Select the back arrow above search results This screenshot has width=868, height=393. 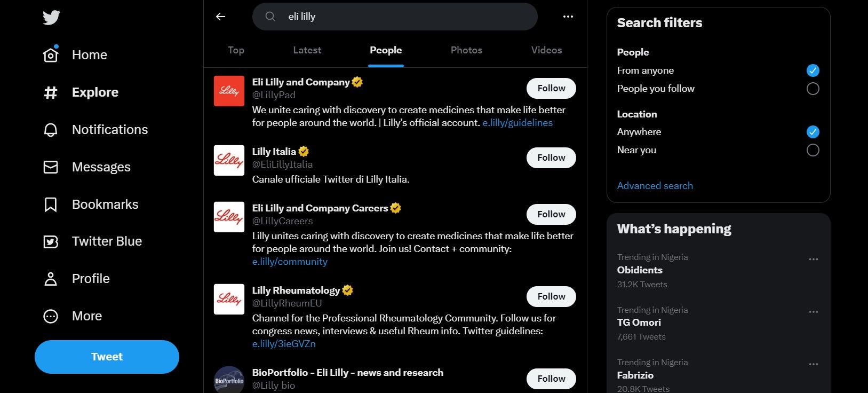(220, 17)
